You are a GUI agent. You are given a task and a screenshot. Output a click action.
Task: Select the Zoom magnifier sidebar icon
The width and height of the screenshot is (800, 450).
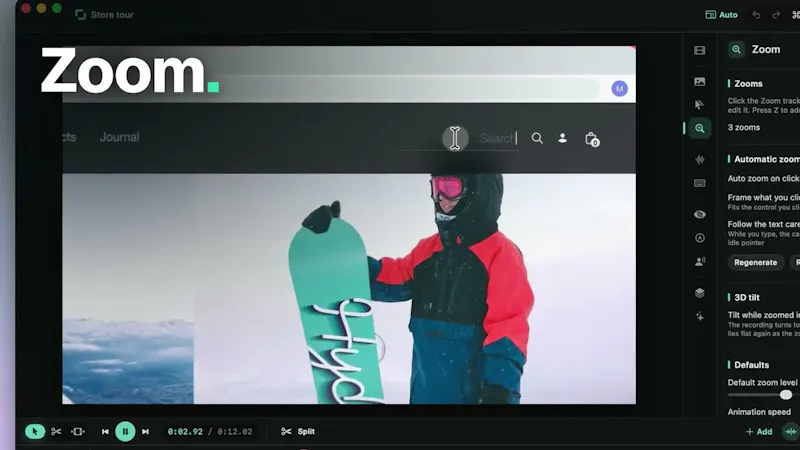point(699,128)
